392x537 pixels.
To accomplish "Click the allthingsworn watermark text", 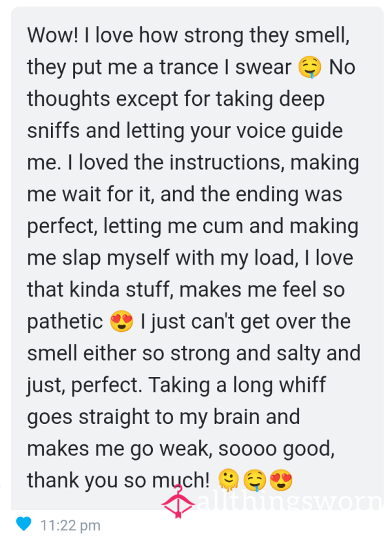I will 289,502.
